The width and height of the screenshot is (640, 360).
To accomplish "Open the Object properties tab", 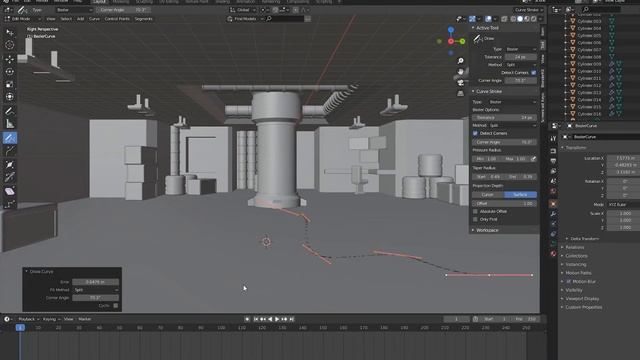I will [553, 203].
